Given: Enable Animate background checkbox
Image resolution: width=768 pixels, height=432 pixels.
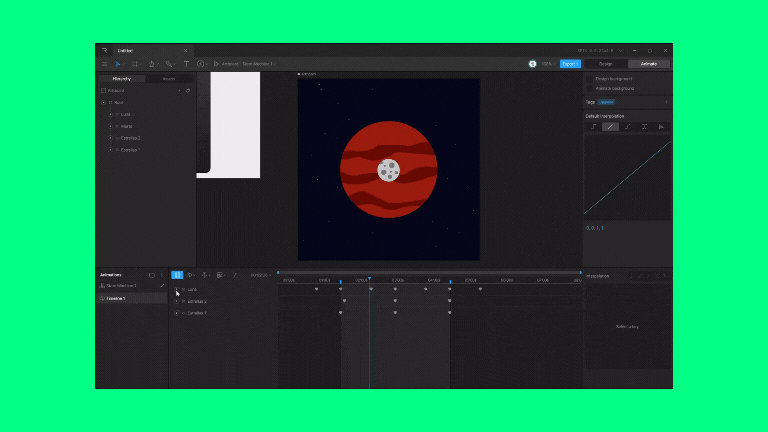Looking at the screenshot, I should click(x=588, y=88).
